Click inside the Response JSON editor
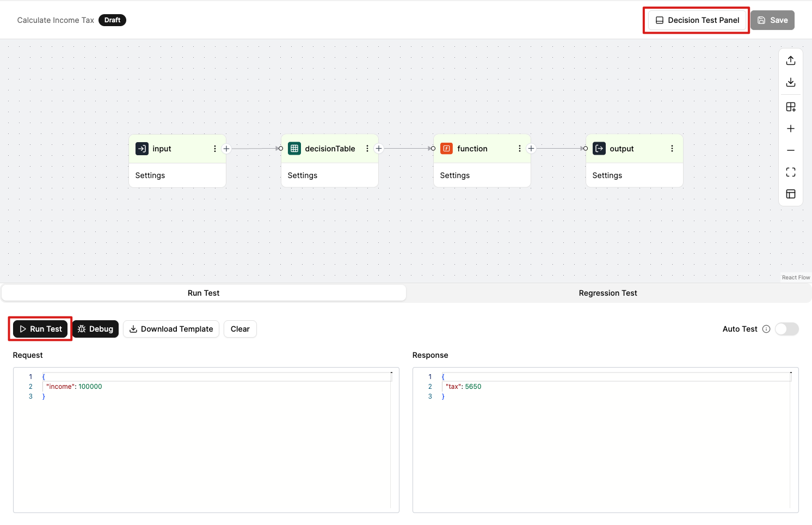The image size is (812, 525). pos(606,440)
